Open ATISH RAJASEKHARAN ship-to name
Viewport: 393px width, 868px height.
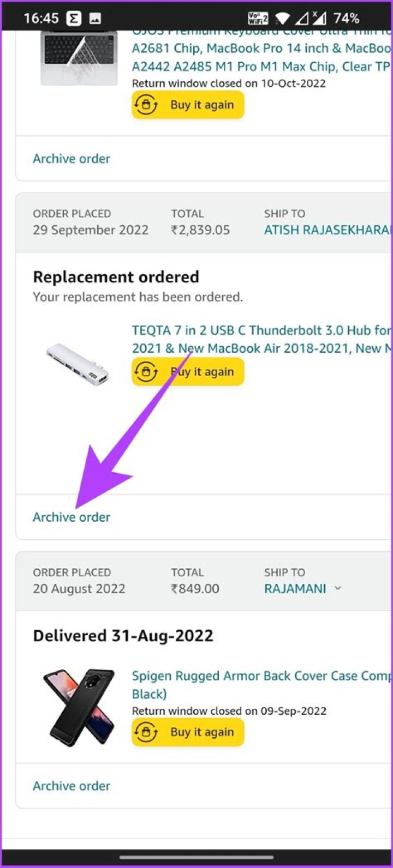(x=327, y=230)
